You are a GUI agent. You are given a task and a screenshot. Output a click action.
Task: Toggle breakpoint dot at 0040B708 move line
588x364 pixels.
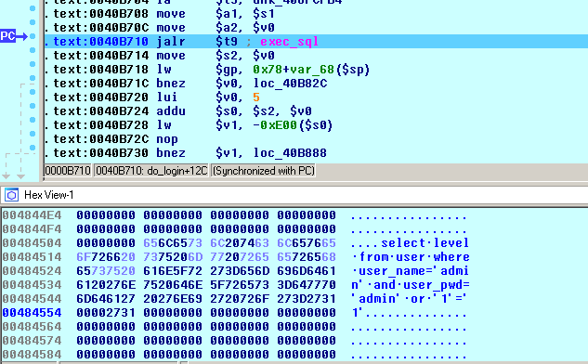pyautogui.click(x=33, y=8)
